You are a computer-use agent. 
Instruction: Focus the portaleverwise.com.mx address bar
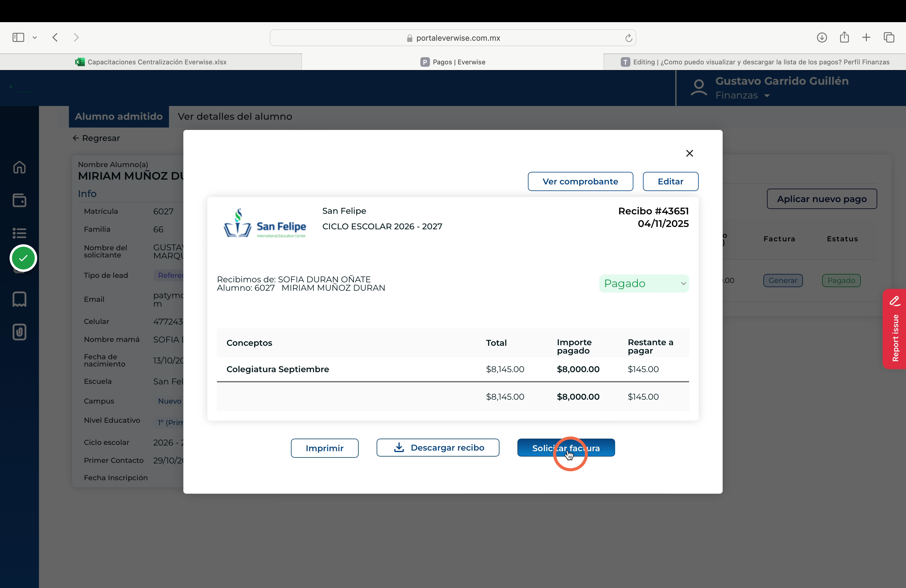453,38
